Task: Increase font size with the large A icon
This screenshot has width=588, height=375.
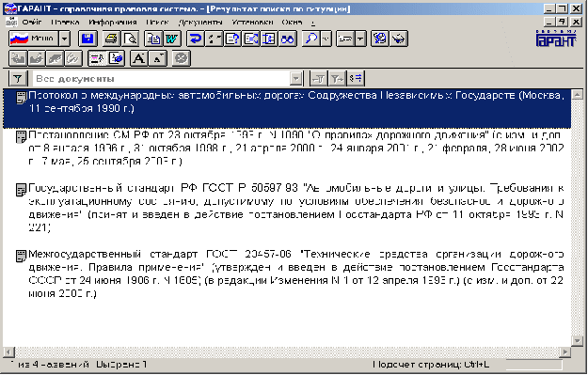Action: coord(139,58)
